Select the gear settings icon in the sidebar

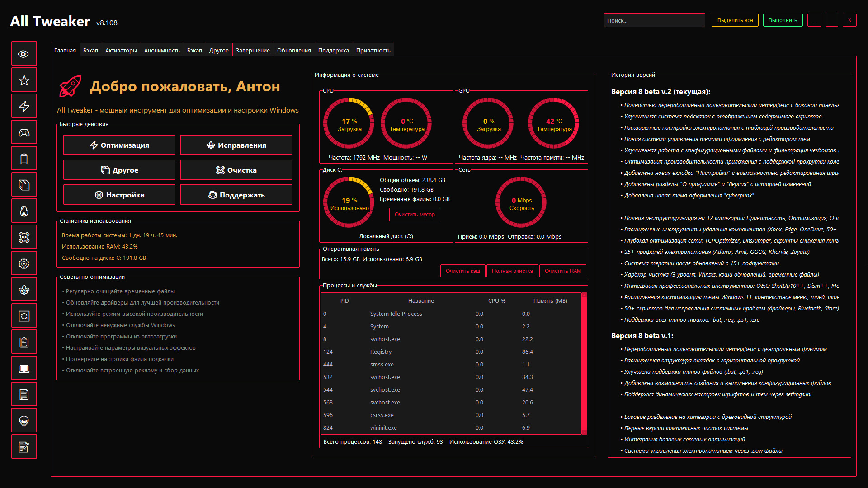click(24, 263)
